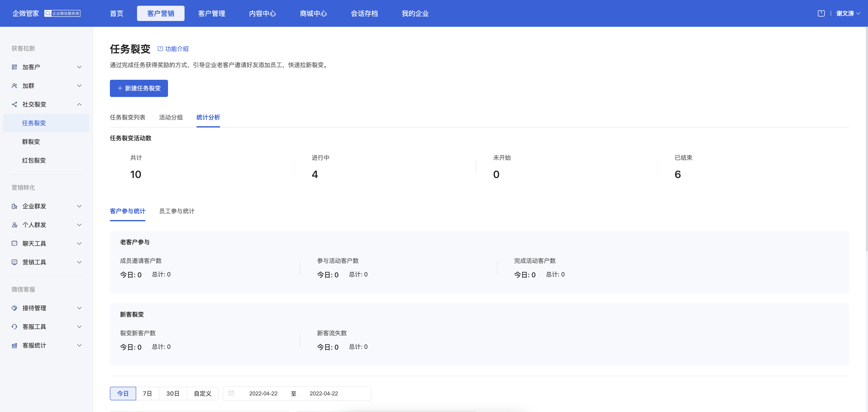
Task: Select 30日 date range option
Action: tap(173, 393)
